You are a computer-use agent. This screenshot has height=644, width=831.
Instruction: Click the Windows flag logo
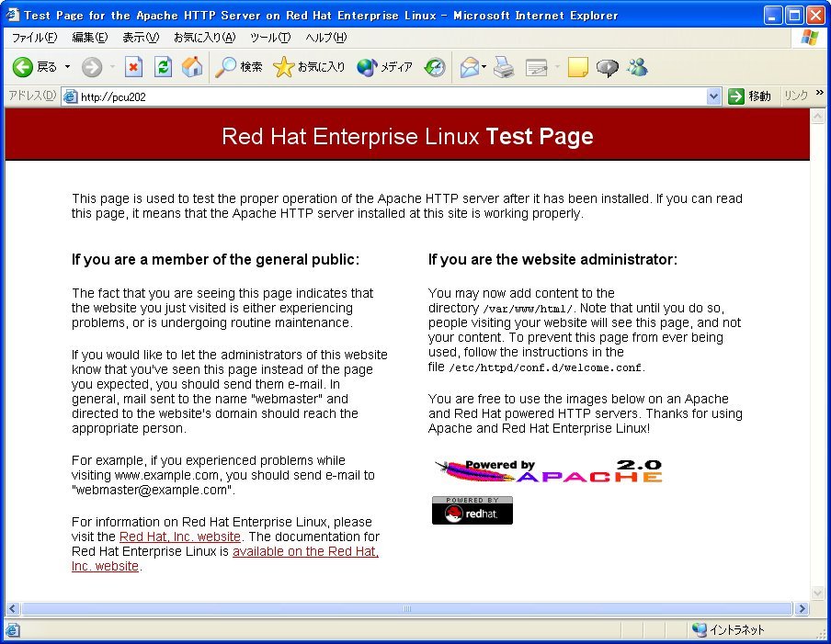coord(809,38)
